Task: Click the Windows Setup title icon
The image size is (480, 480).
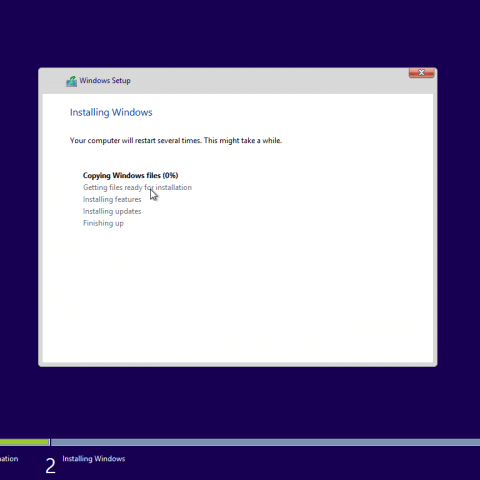Action: tap(71, 81)
